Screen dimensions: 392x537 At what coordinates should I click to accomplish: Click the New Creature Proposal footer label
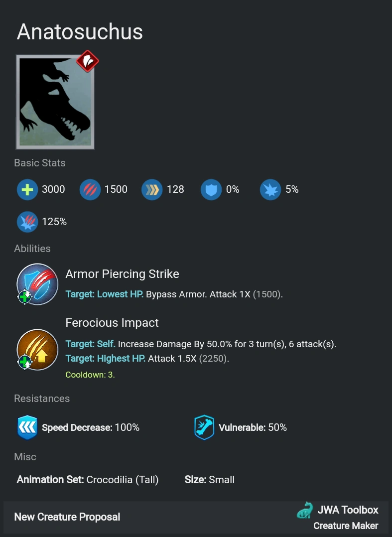[67, 517]
